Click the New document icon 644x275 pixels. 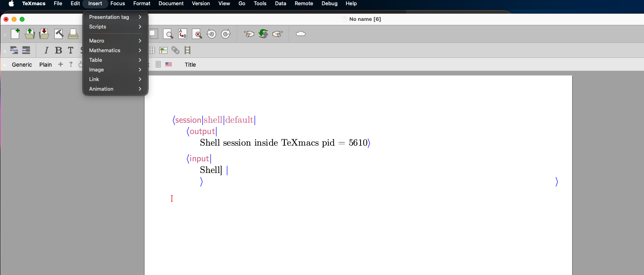click(15, 34)
